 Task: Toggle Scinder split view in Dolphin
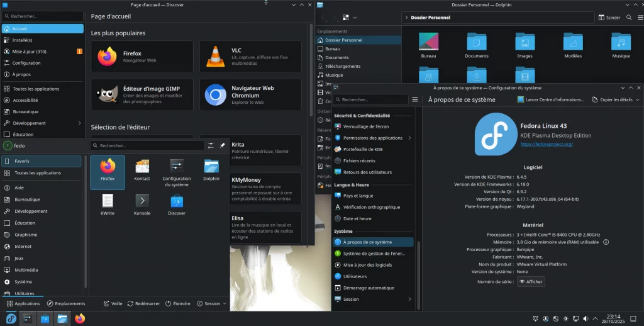click(609, 18)
